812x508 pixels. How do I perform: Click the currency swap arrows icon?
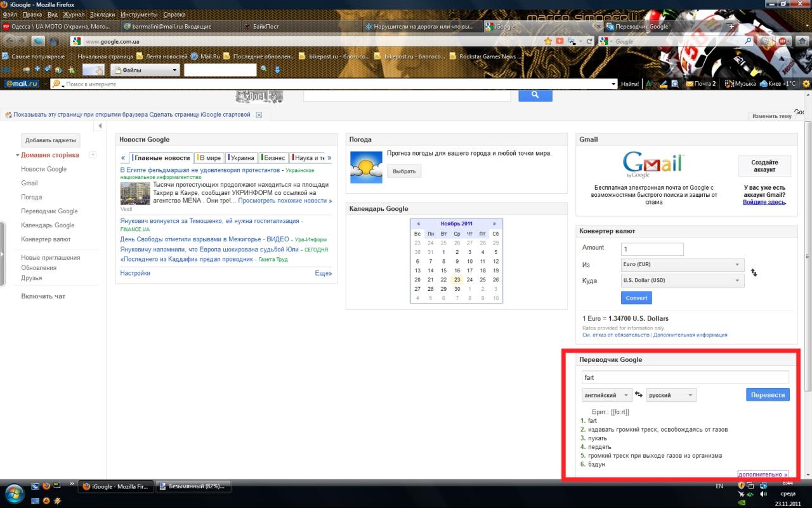[754, 272]
